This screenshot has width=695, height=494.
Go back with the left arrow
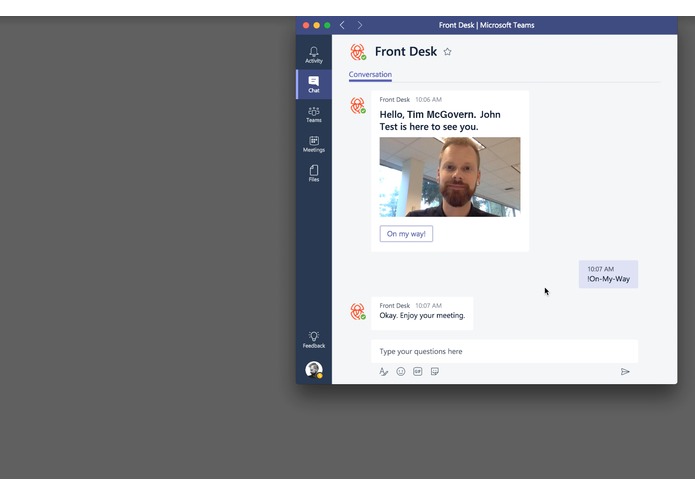342,25
